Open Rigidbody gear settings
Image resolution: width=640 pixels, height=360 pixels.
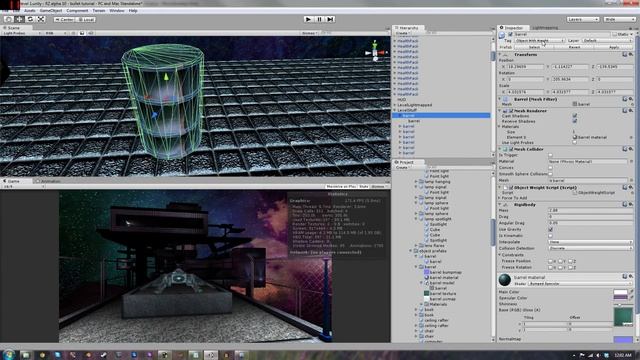[x=631, y=204]
